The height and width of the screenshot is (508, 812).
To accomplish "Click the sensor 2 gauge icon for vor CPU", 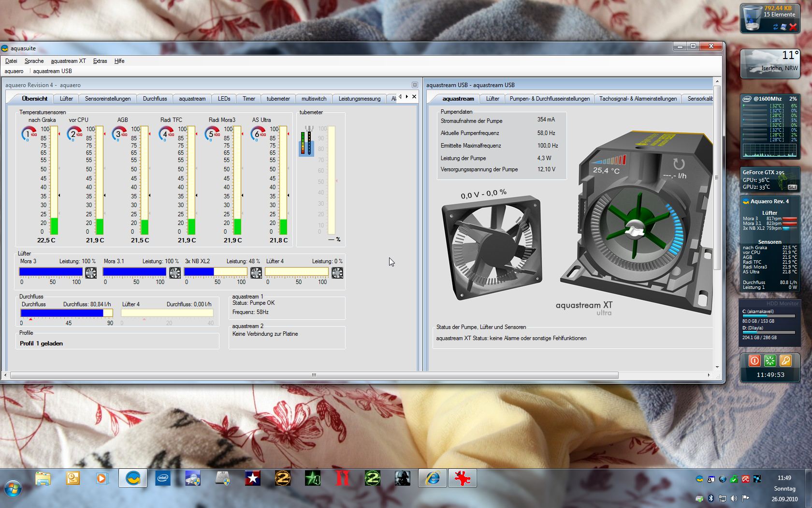I will tap(74, 134).
